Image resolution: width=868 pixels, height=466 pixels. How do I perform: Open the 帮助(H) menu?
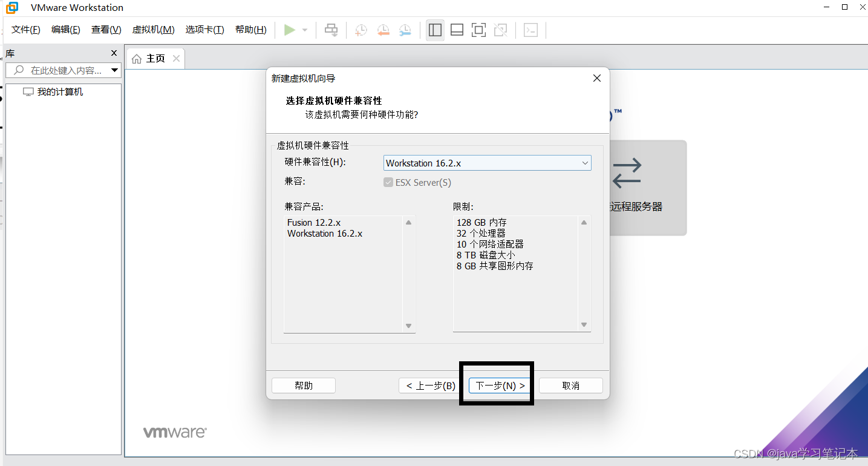coord(251,30)
